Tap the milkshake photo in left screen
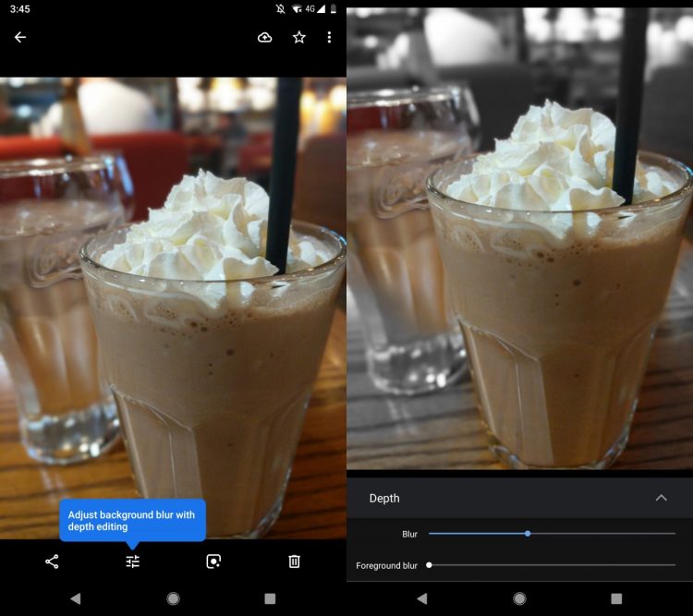The height and width of the screenshot is (616, 693). [174, 308]
